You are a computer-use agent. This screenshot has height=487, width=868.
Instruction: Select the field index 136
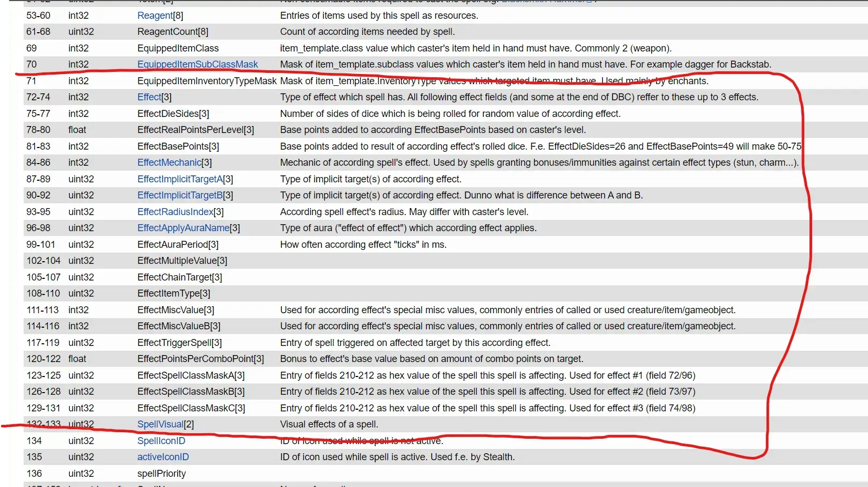point(34,474)
